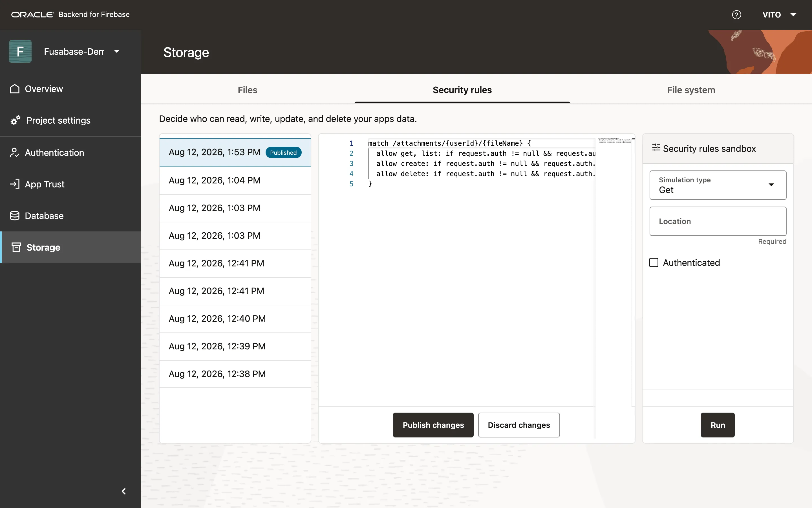Click the Authentication user icon

point(14,152)
